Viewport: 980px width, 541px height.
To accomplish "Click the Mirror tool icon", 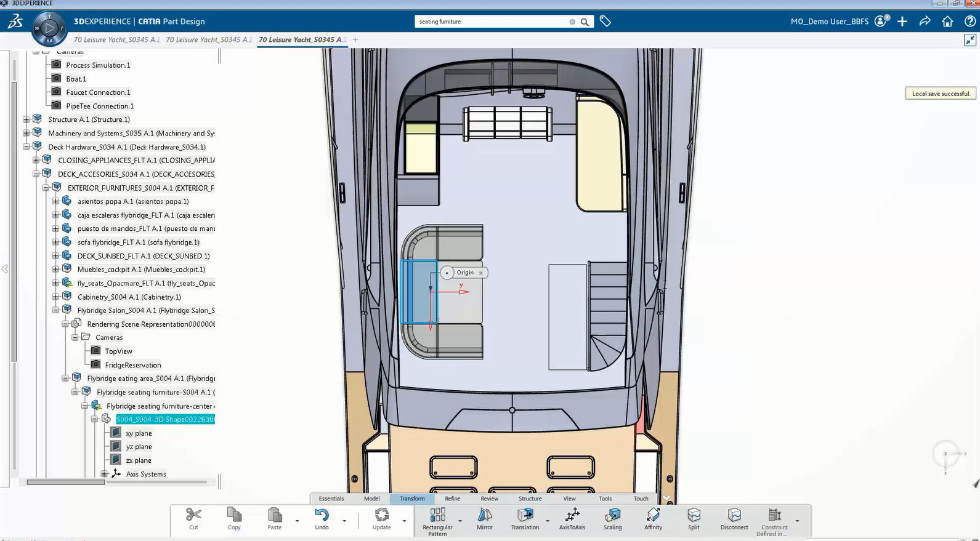I will pyautogui.click(x=484, y=515).
